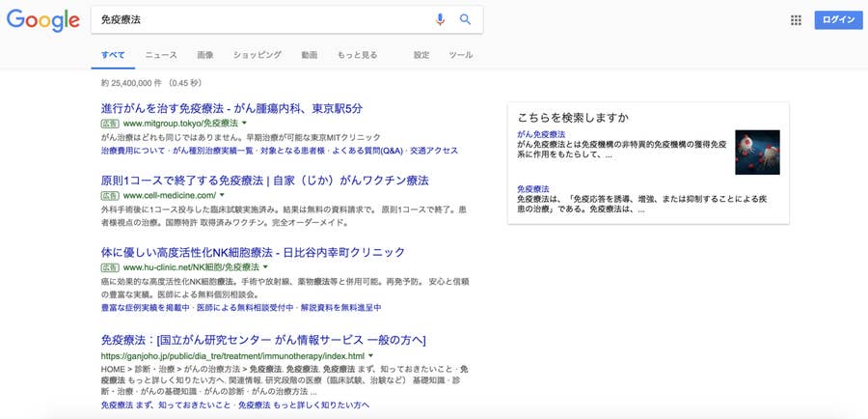
Task: Open the 国立がん研究センター 免疫療法 result
Action: click(263, 340)
